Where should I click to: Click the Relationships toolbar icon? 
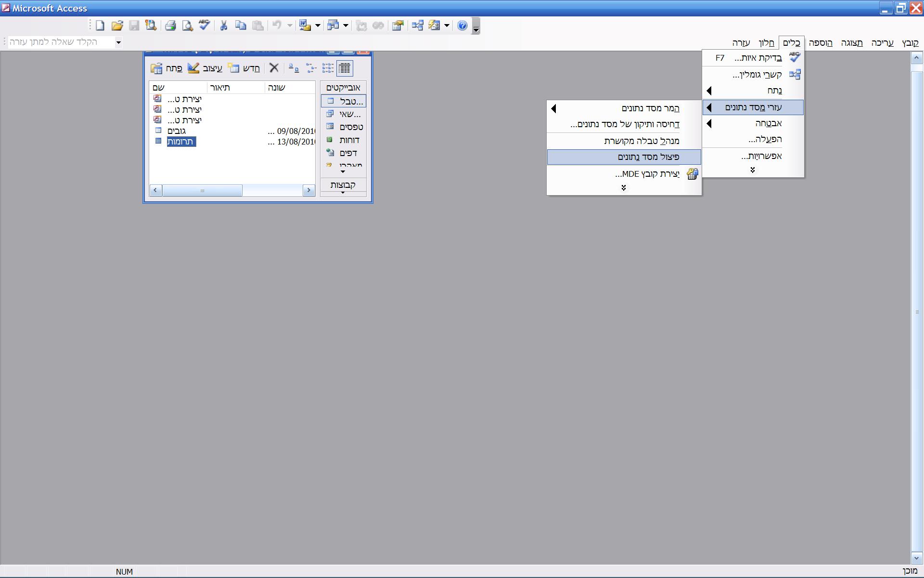click(x=417, y=26)
